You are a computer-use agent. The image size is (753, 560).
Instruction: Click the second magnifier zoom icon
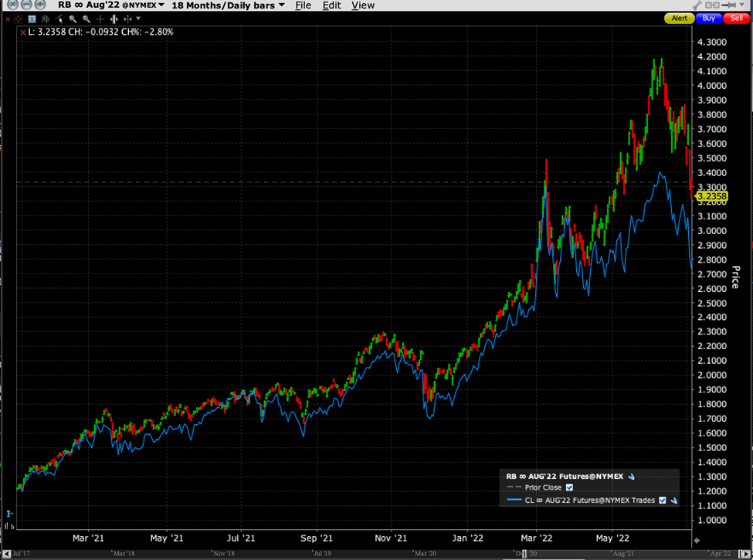tap(86, 19)
